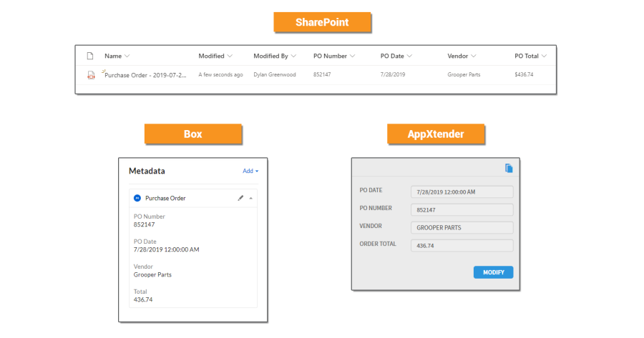Click the PDF file icon beside Purchase Order
This screenshot has width=644, height=338.
point(91,75)
